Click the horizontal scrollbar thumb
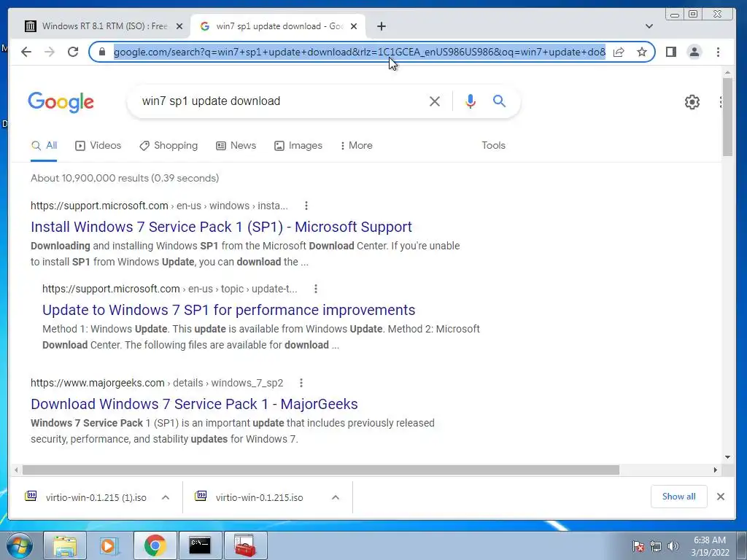 pyautogui.click(x=321, y=470)
